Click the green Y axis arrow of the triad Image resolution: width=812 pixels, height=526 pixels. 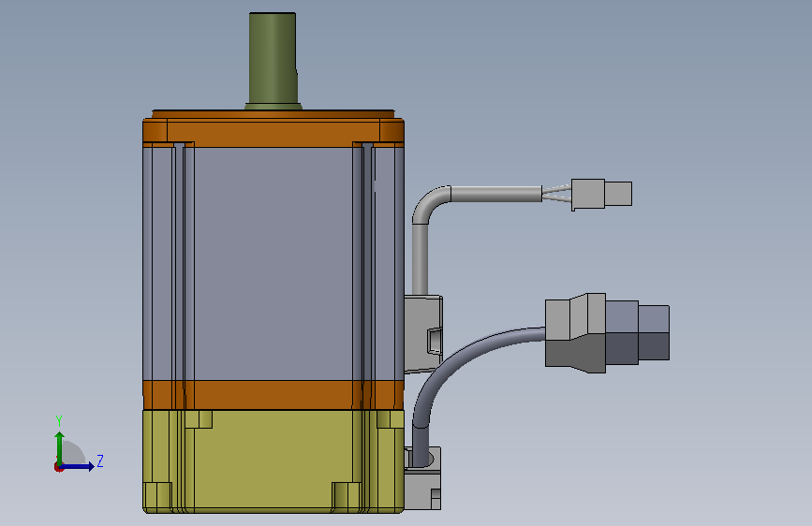[60, 447]
